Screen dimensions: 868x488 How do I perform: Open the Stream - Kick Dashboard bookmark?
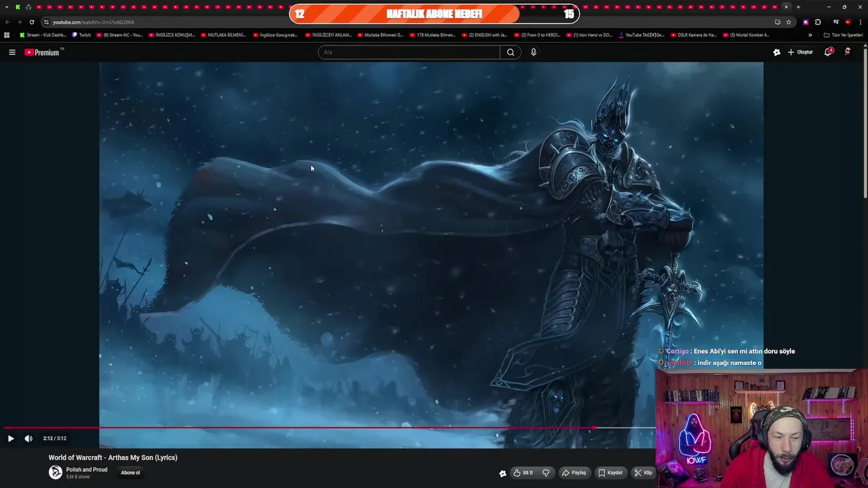[x=43, y=35]
